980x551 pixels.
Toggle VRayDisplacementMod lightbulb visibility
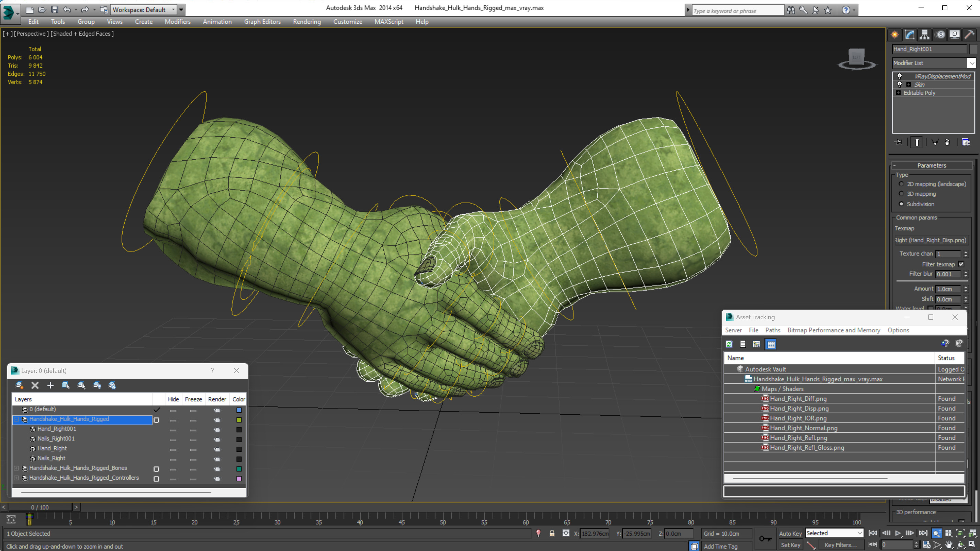coord(900,76)
